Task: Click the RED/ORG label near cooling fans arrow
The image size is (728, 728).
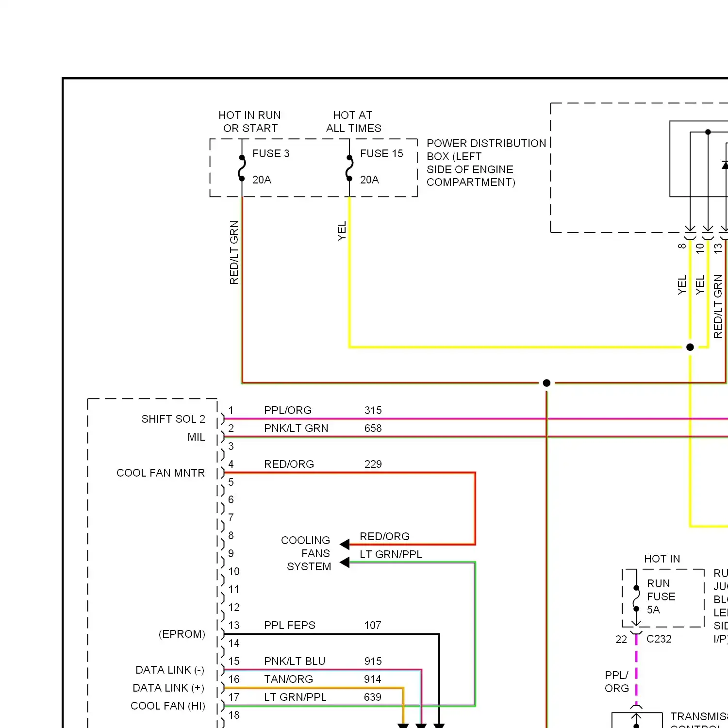Action: pyautogui.click(x=384, y=537)
